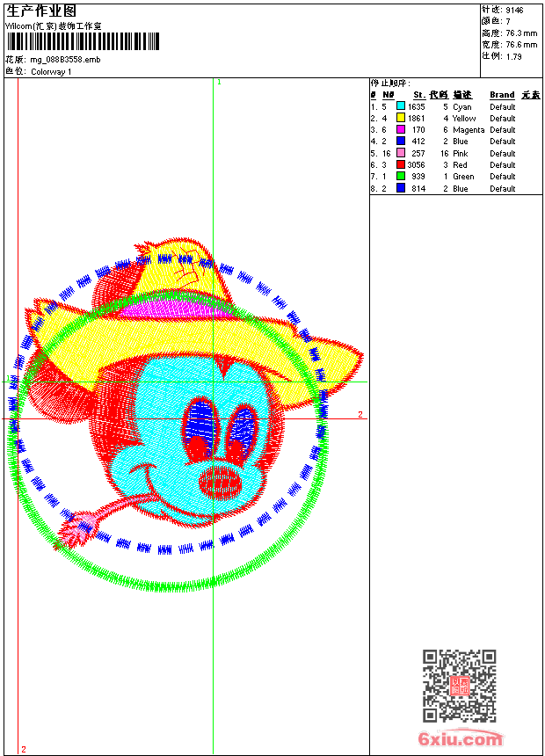
Task: Click the Cyan color swatch
Action: 401,106
